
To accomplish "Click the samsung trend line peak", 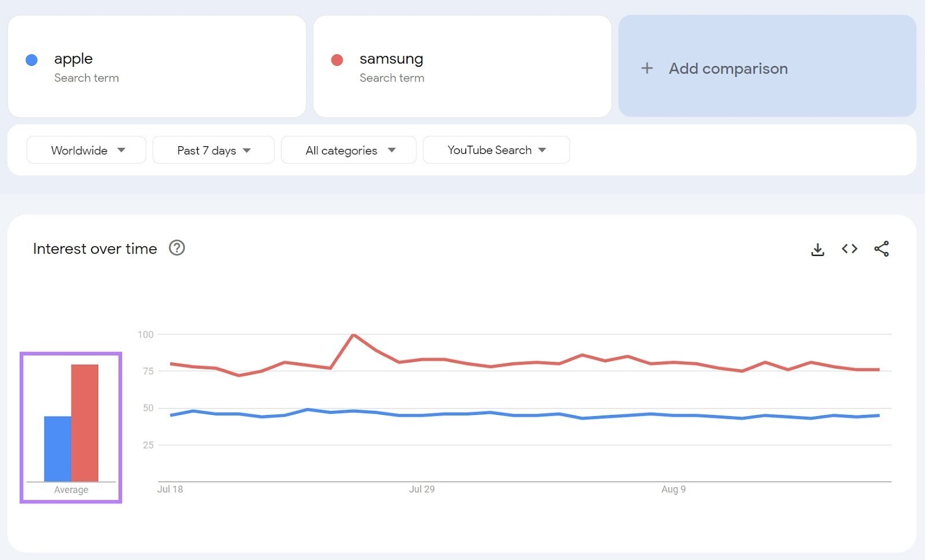I will pyautogui.click(x=354, y=334).
